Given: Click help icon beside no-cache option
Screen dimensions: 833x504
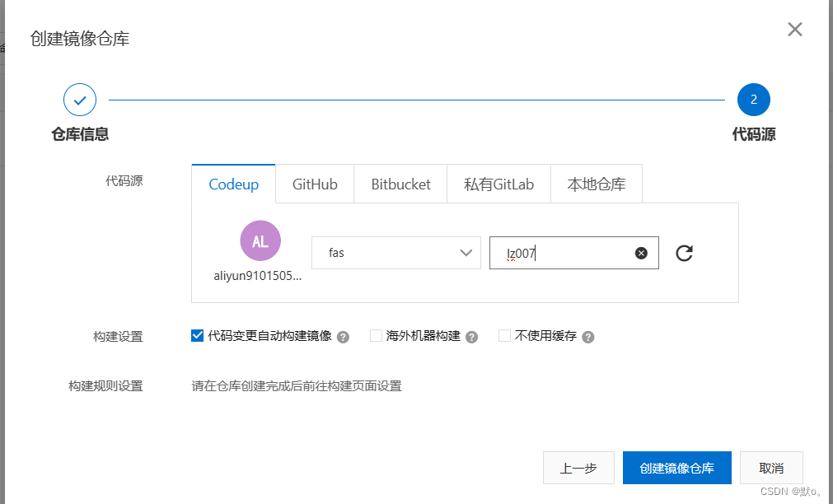Looking at the screenshot, I should [x=588, y=337].
